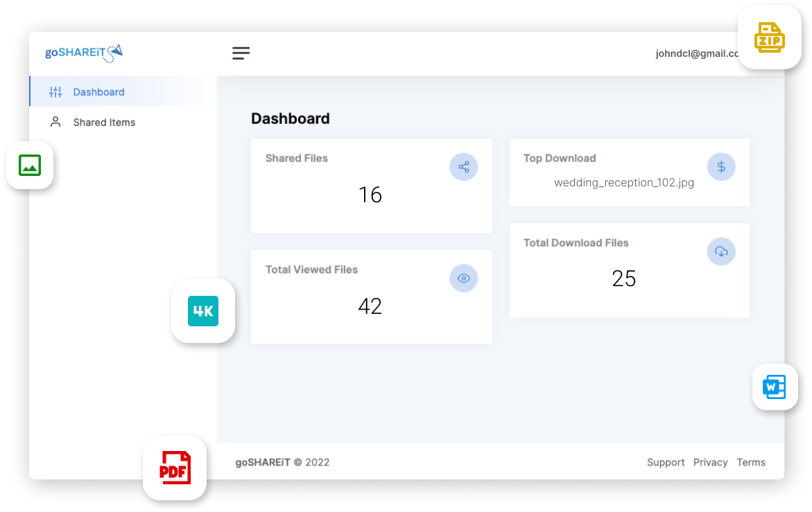This screenshot has width=812, height=512.
Task: Click the green image file icon
Action: point(30,165)
